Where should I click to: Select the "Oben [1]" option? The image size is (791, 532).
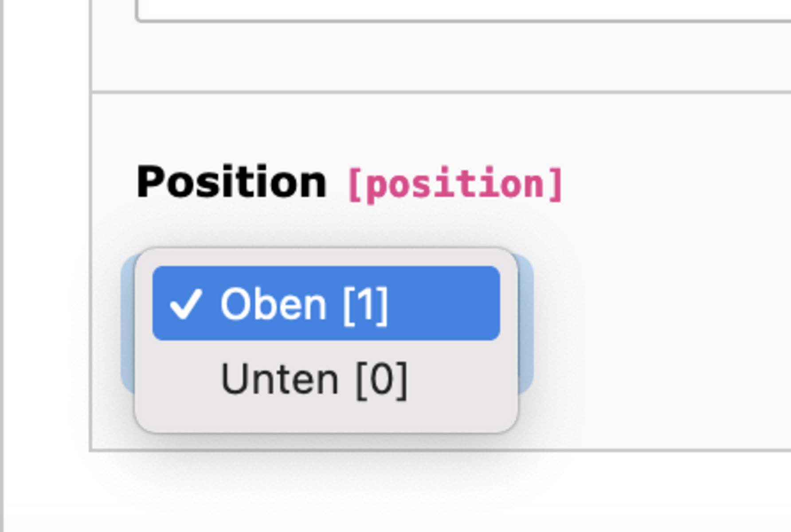pyautogui.click(x=326, y=303)
